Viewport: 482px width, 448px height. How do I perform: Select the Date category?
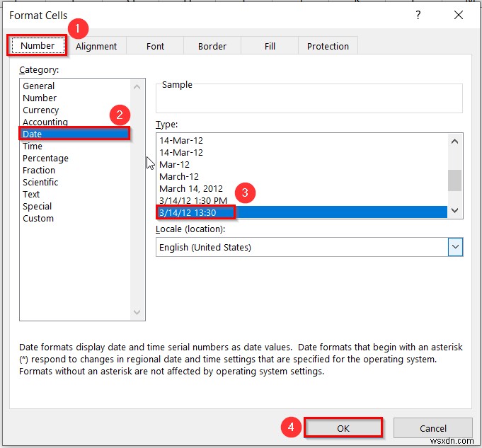click(75, 134)
